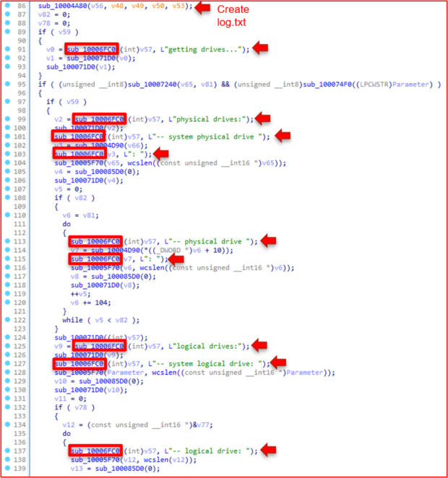This screenshot has width=448, height=478.
Task: Open function sub_10004A80 on line 86
Action: click(63, 6)
